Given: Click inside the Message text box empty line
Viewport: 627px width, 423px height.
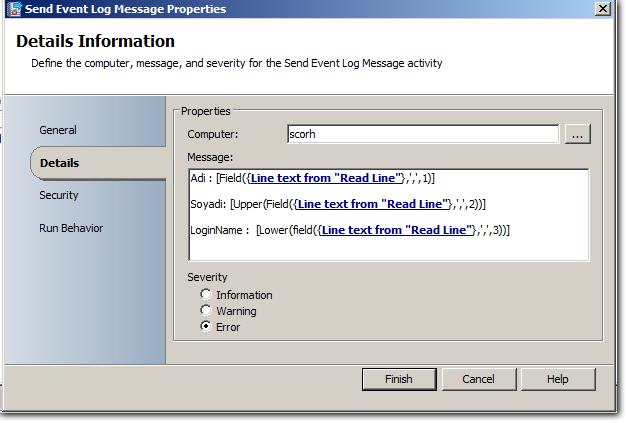Looking at the screenshot, I should tap(388, 250).
